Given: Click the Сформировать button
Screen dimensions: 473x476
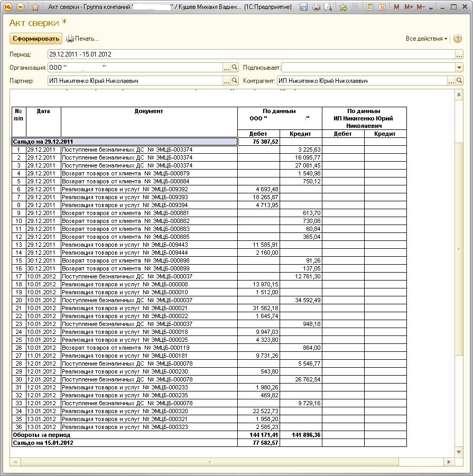Looking at the screenshot, I should point(36,39).
